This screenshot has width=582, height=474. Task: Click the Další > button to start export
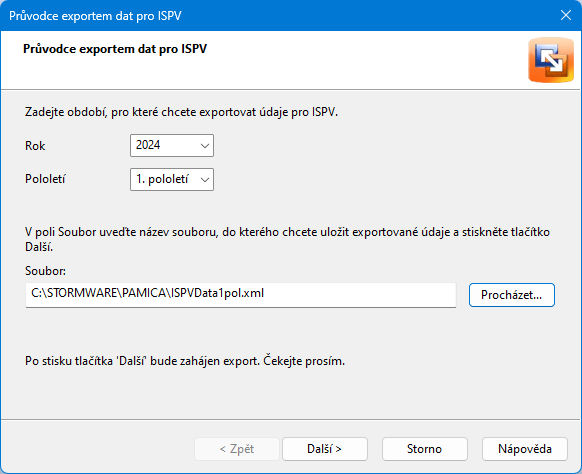pos(325,449)
